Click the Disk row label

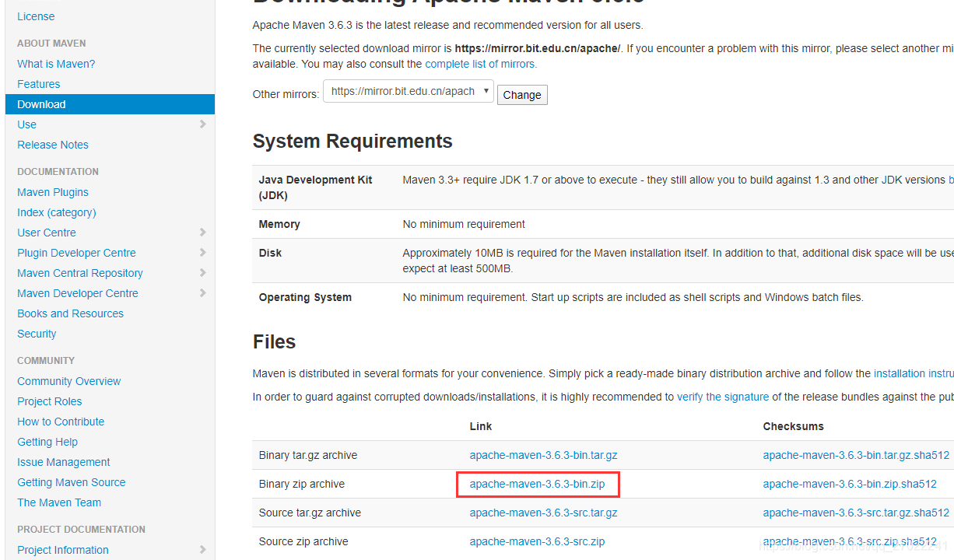pyautogui.click(x=270, y=253)
